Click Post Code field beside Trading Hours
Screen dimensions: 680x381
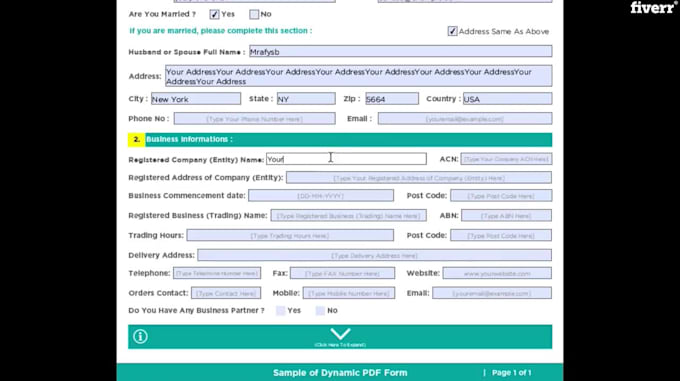501,235
